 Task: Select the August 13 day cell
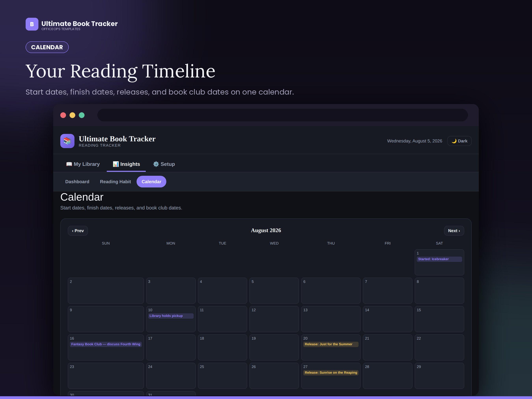[331, 319]
